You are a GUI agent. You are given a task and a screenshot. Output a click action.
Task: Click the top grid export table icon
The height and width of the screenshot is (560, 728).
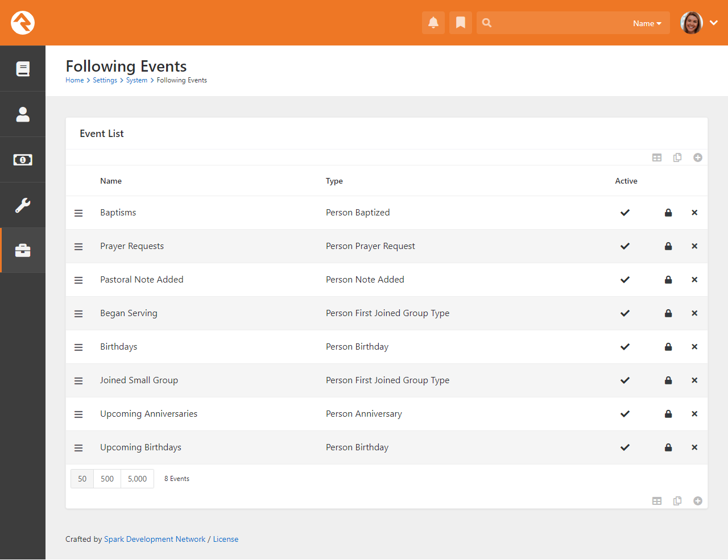(x=657, y=157)
